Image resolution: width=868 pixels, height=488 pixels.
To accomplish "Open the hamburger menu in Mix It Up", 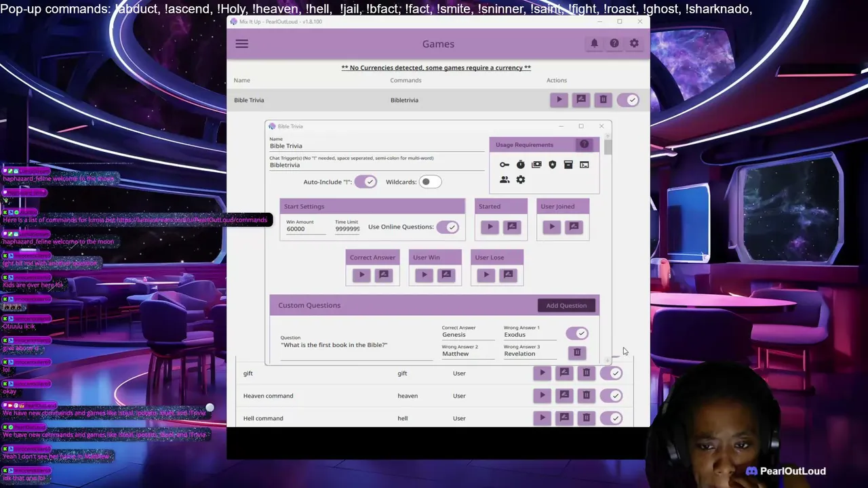I will pos(242,44).
